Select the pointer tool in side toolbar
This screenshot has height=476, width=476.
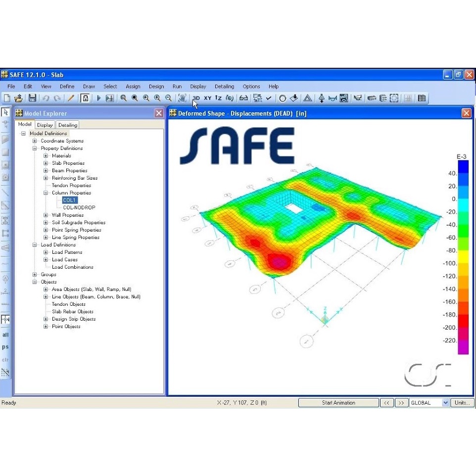pos(5,112)
